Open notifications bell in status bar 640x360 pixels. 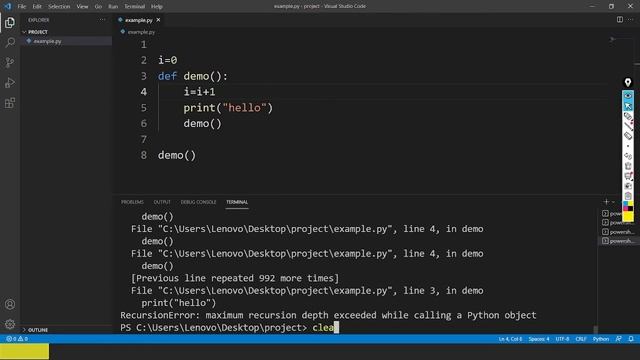(631, 339)
